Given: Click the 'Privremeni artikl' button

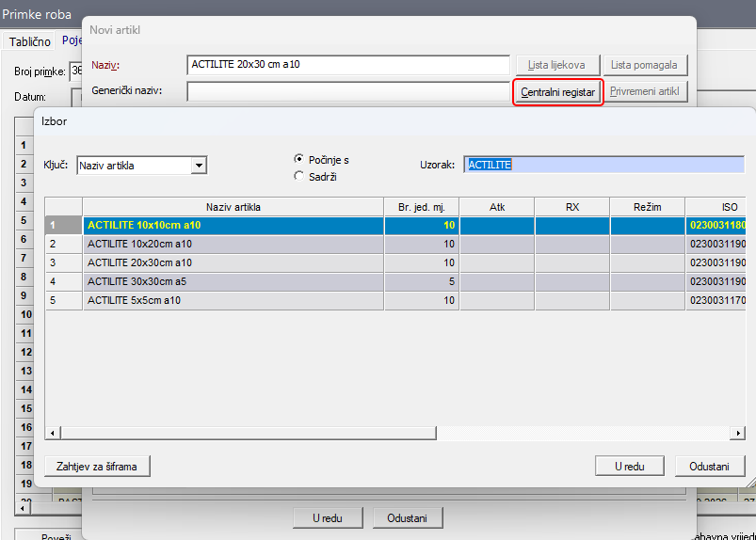Looking at the screenshot, I should [x=645, y=91].
